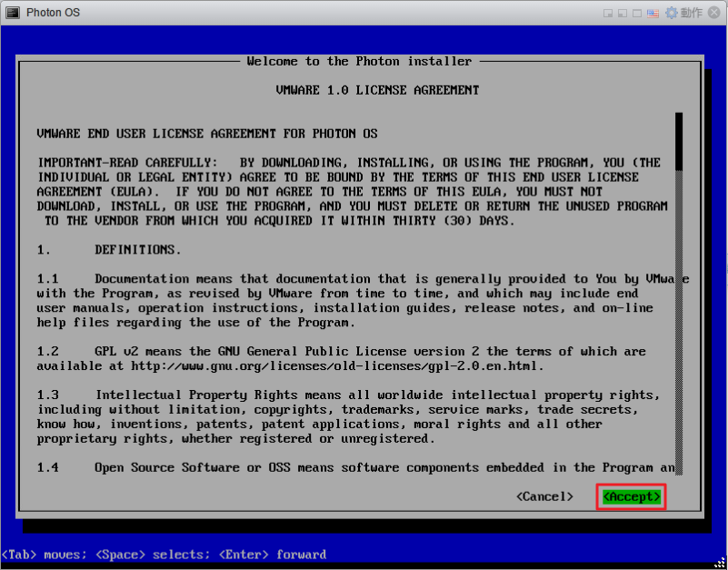Select the full window size icon
Viewport: 728px width, 570px height.
click(637, 13)
